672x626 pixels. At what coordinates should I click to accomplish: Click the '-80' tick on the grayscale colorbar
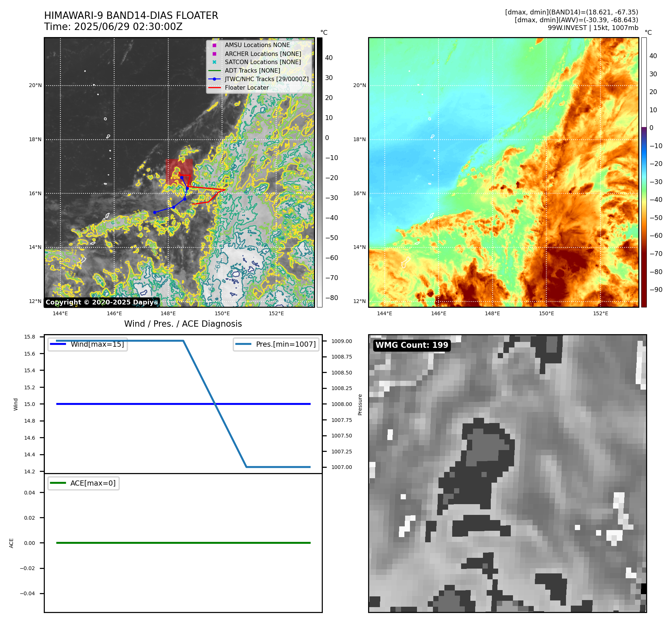[332, 298]
